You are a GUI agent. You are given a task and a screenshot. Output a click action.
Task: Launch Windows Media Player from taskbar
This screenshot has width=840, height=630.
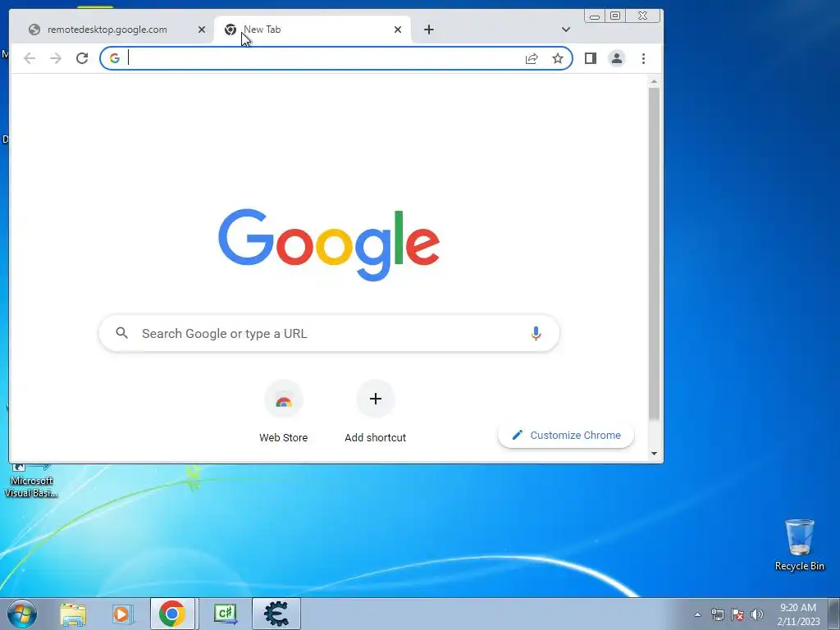coord(123,614)
